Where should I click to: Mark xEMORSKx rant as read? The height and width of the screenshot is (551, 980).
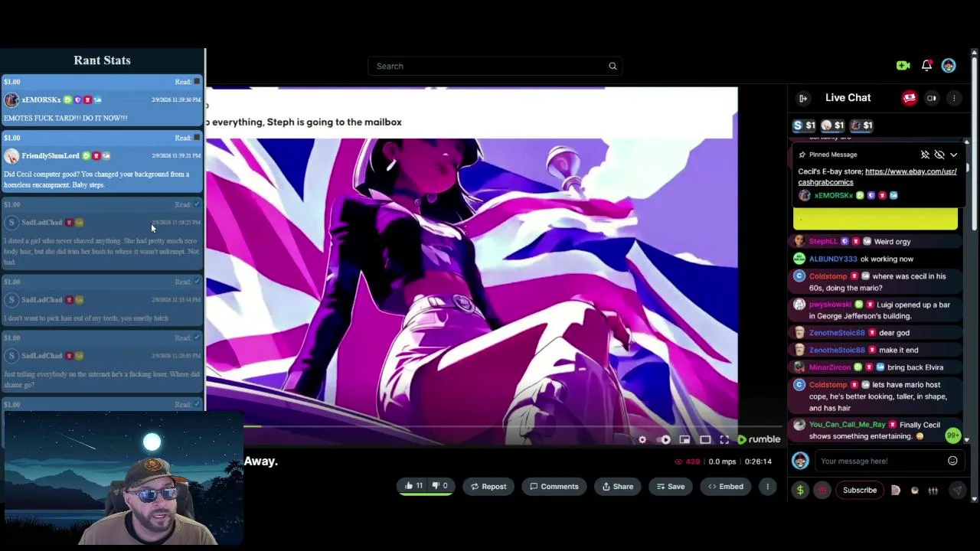click(x=197, y=81)
